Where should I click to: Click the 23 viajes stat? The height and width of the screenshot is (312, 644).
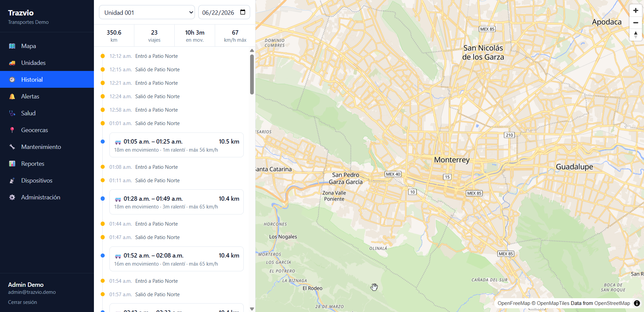tap(154, 36)
